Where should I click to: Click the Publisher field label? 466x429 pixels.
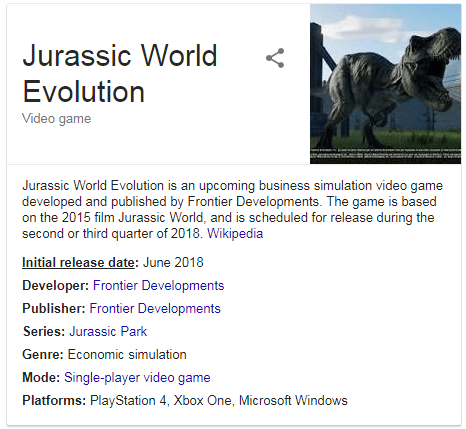tap(54, 309)
